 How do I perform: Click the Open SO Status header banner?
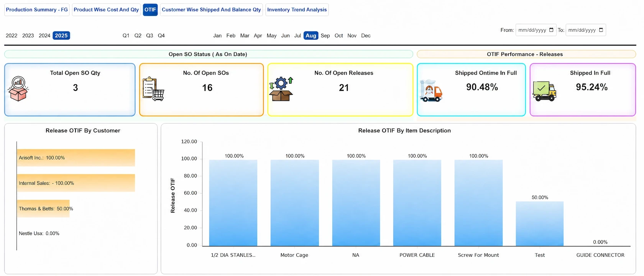pos(209,54)
